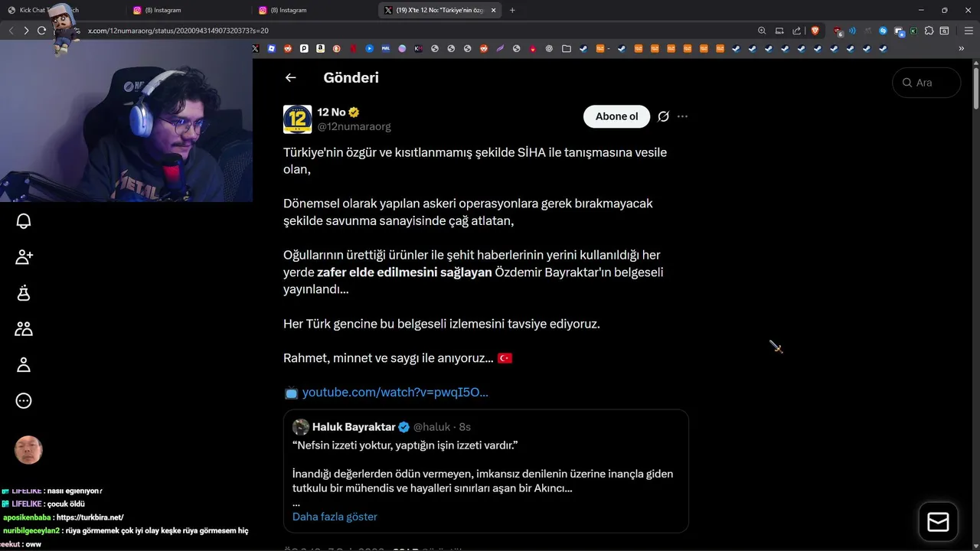Image resolution: width=980 pixels, height=551 pixels.
Task: Click the Ara search field
Action: [x=926, y=83]
